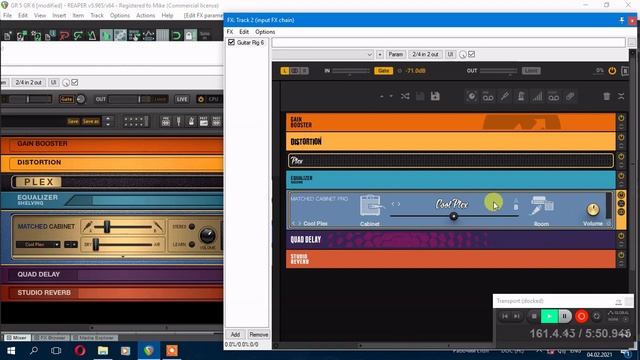
Task: Click the Remove button in FX chain window
Action: coord(258,334)
